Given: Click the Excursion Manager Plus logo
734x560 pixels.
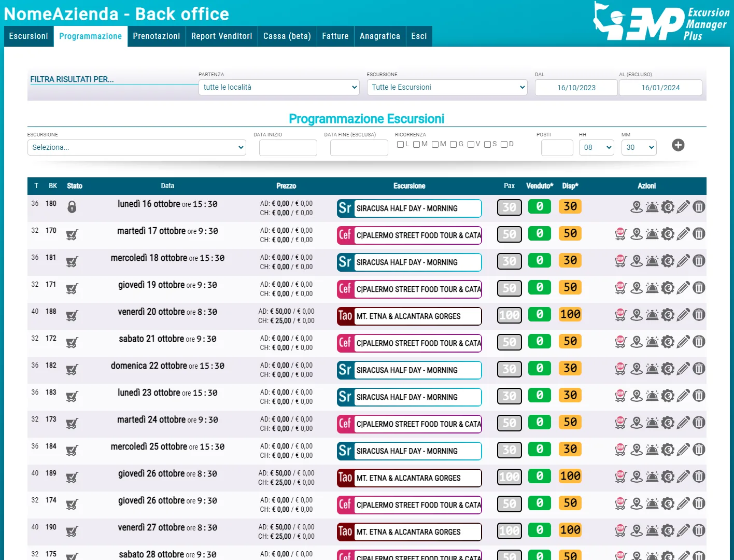Looking at the screenshot, I should click(661, 22).
